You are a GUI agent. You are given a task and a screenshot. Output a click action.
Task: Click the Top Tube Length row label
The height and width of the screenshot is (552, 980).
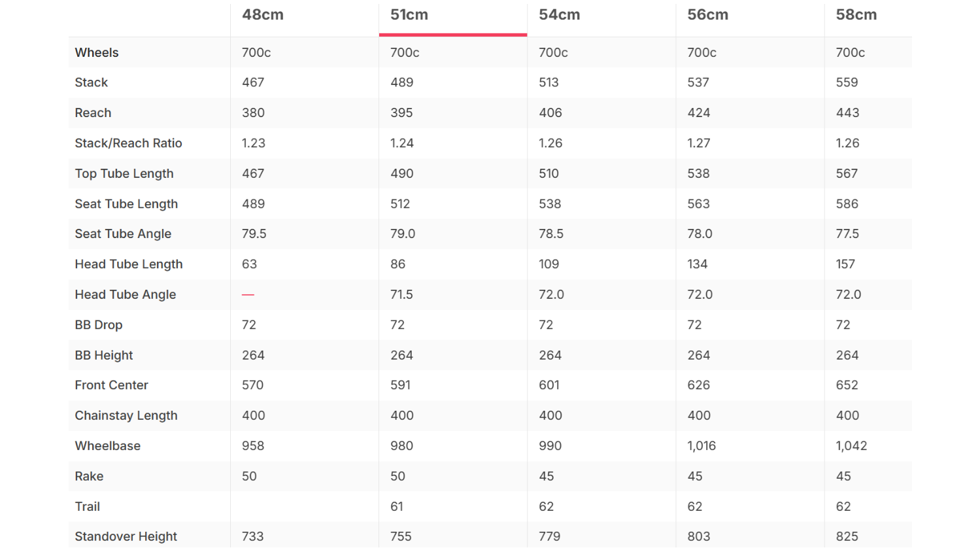click(124, 173)
